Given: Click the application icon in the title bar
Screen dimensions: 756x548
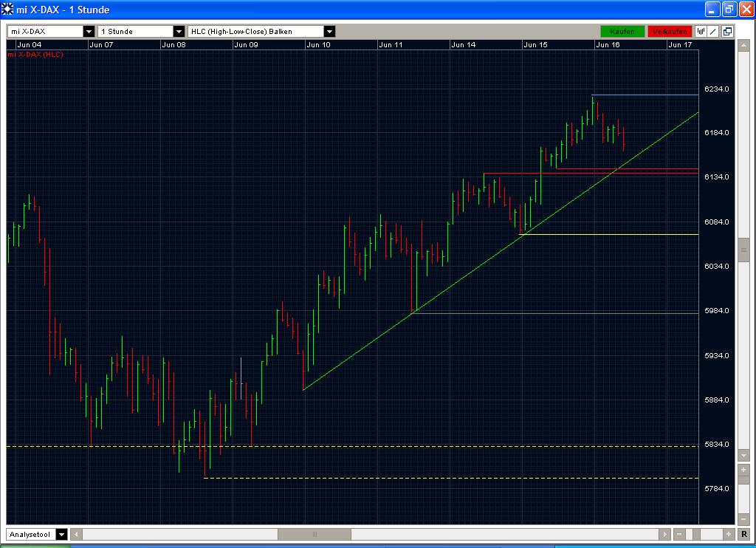Looking at the screenshot, I should pyautogui.click(x=7, y=9).
